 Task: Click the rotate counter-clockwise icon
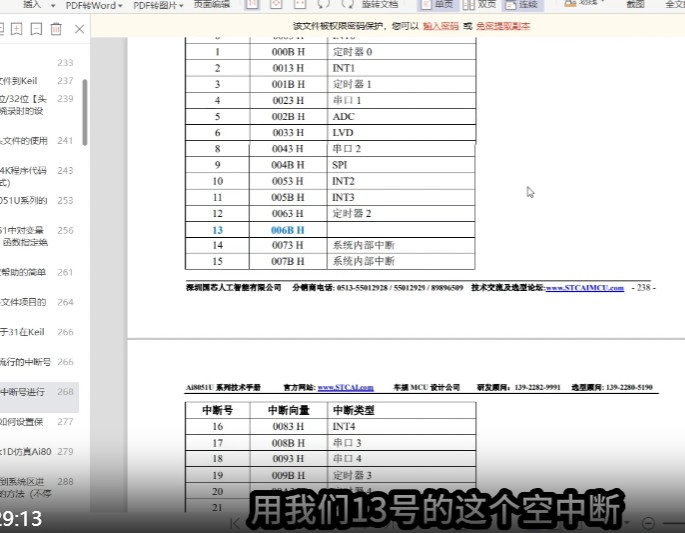323,4
